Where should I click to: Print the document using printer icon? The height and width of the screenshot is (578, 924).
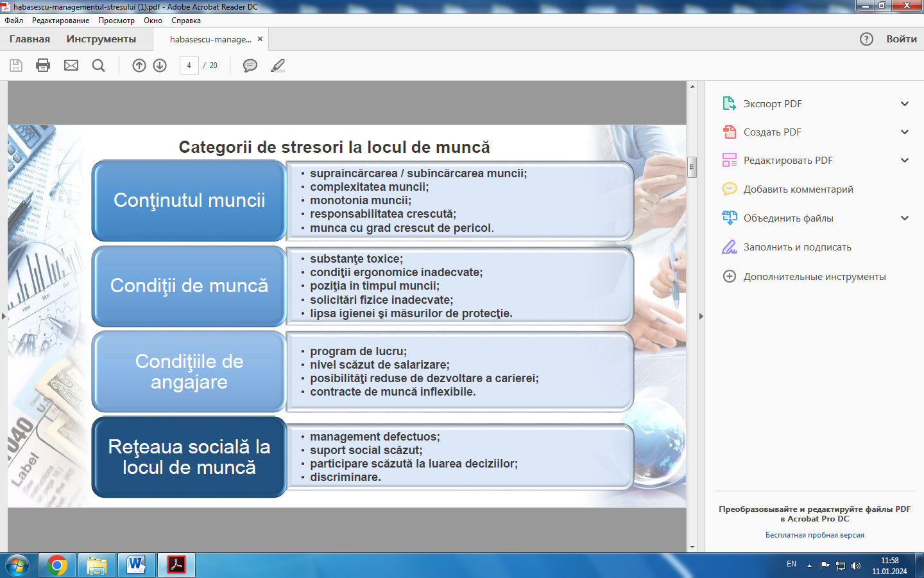[43, 66]
